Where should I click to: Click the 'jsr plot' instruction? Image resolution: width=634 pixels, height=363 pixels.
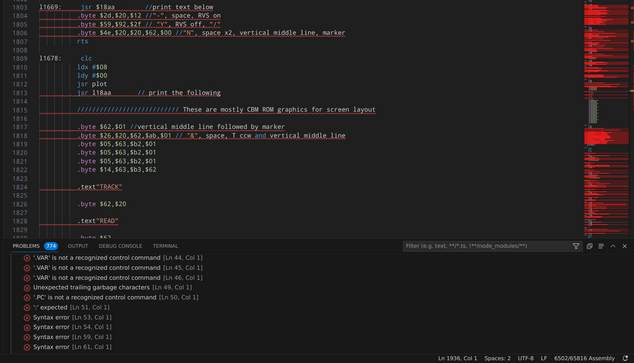92,84
